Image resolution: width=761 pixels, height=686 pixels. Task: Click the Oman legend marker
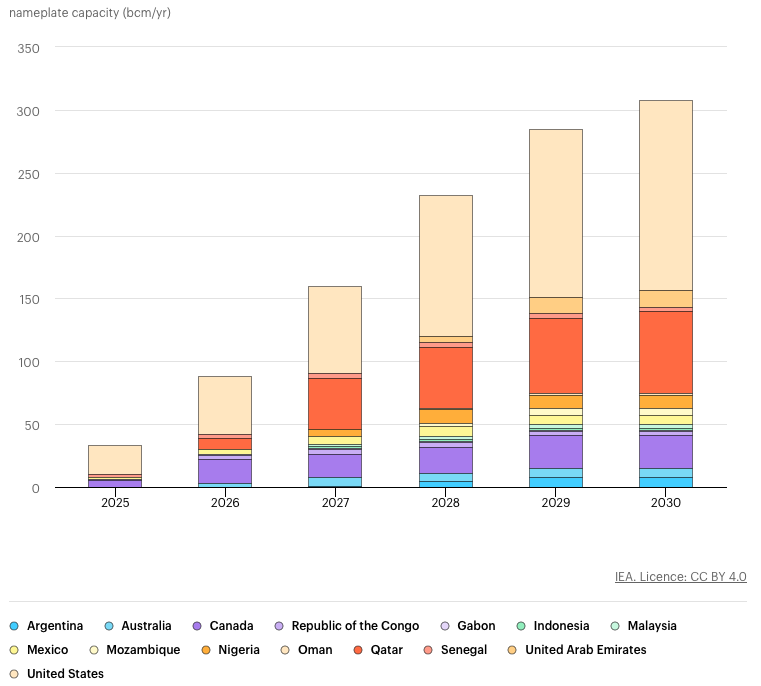pos(285,650)
